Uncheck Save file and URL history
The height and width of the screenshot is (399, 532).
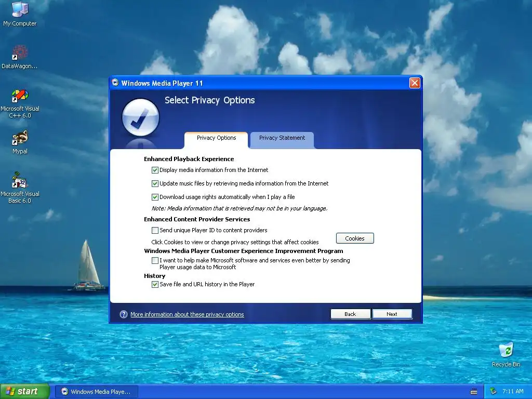[155, 284]
